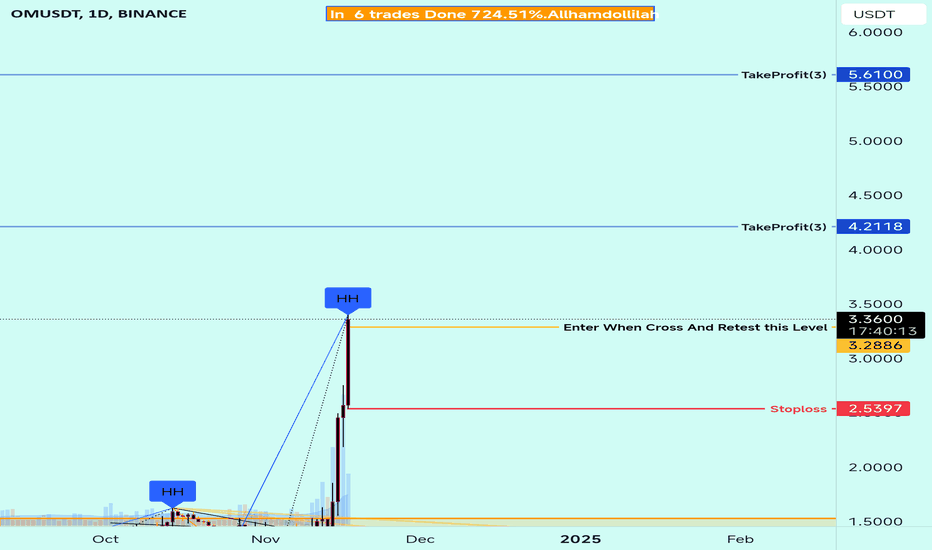Click the 2025 label on time axis

tap(581, 539)
